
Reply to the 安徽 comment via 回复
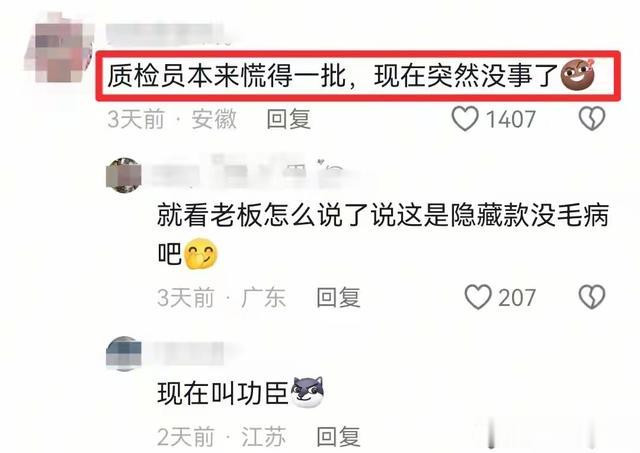[x=289, y=119]
